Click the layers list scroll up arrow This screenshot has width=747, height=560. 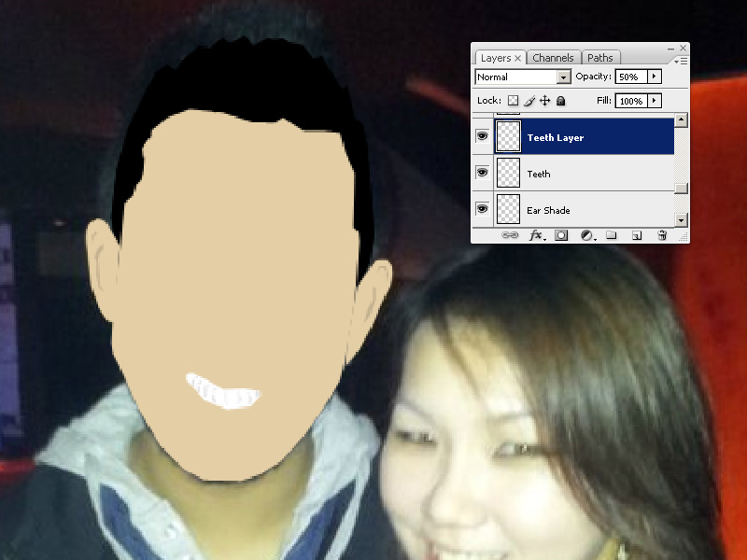[682, 120]
